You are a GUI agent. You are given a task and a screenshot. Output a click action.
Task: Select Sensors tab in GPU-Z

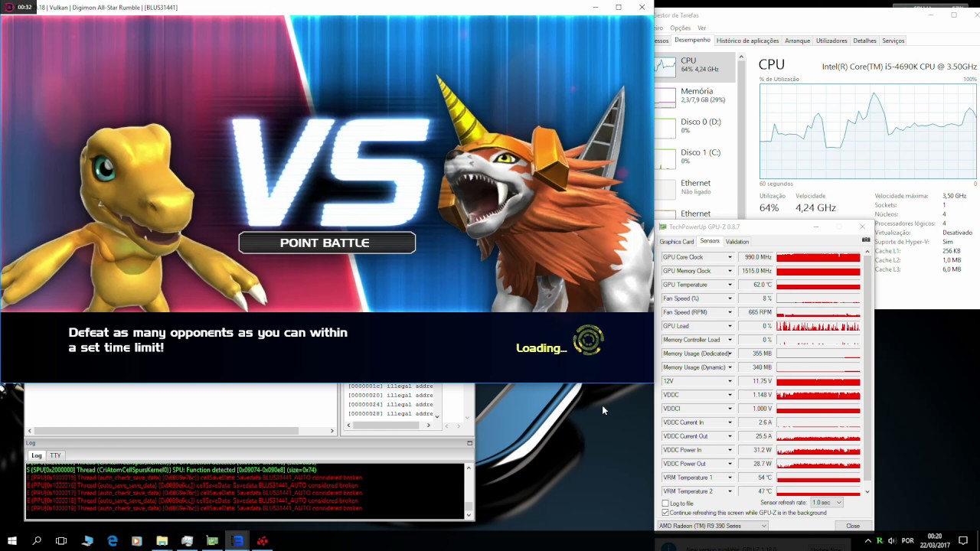pos(710,241)
